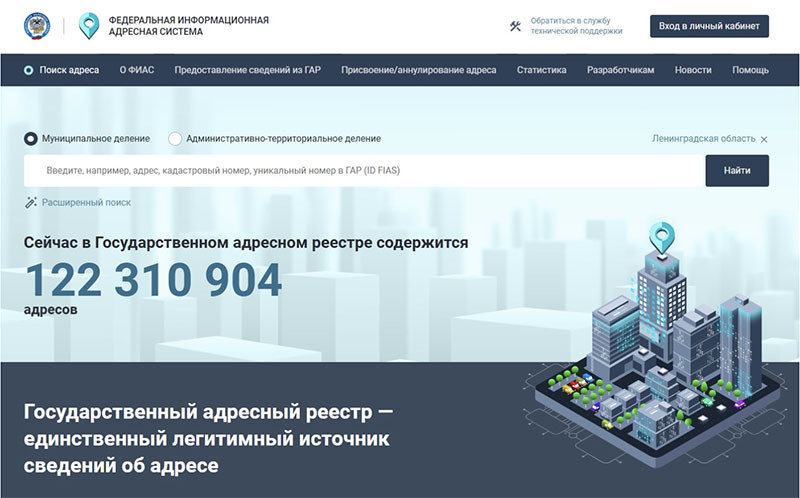Click the Государственный адресный реестр heading text
Viewport: 800px width, 498px height.
208,438
